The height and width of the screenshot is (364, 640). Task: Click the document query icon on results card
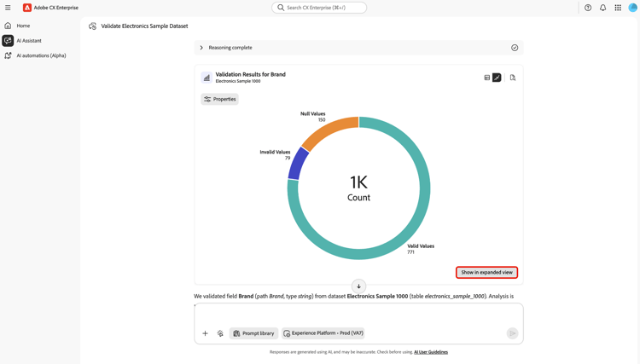pos(513,78)
